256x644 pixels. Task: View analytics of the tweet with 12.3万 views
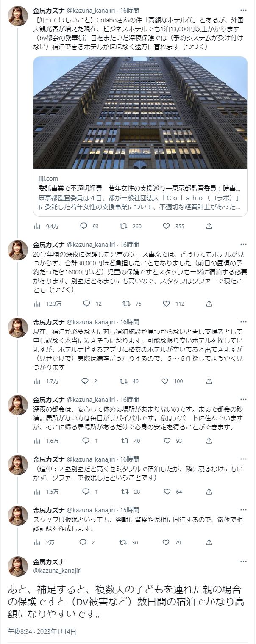[x=37, y=304]
